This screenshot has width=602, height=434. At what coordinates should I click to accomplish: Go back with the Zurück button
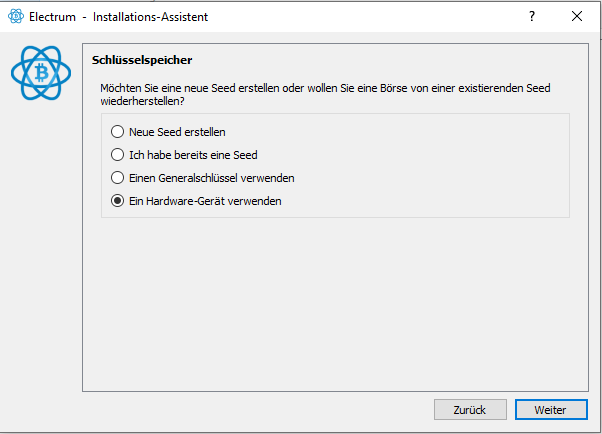pyautogui.click(x=470, y=410)
